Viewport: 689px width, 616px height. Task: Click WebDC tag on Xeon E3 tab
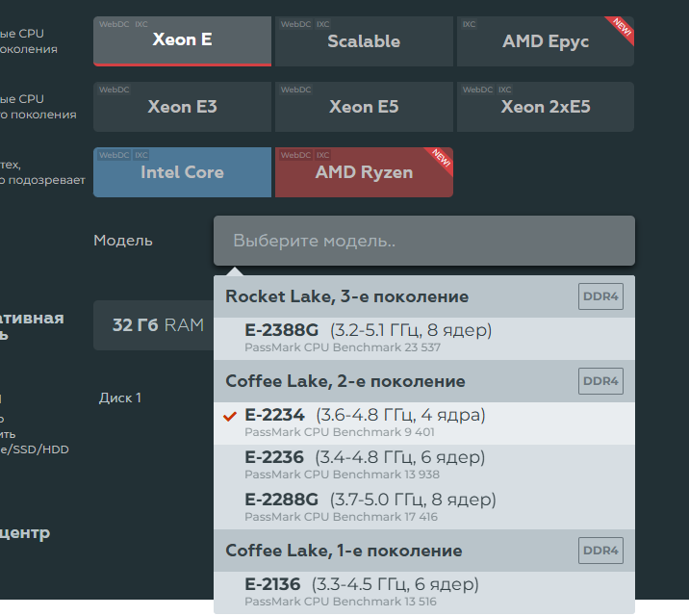tap(114, 90)
